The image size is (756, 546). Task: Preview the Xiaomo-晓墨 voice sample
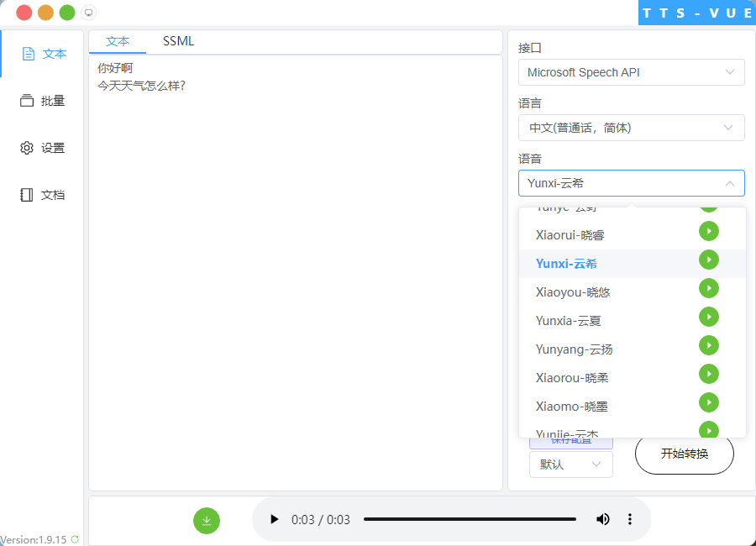tap(709, 402)
